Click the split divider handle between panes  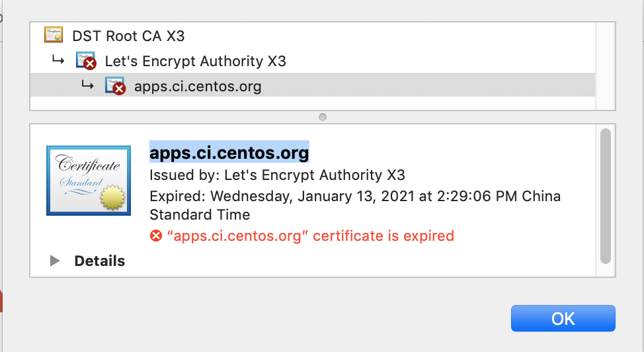coord(323,117)
